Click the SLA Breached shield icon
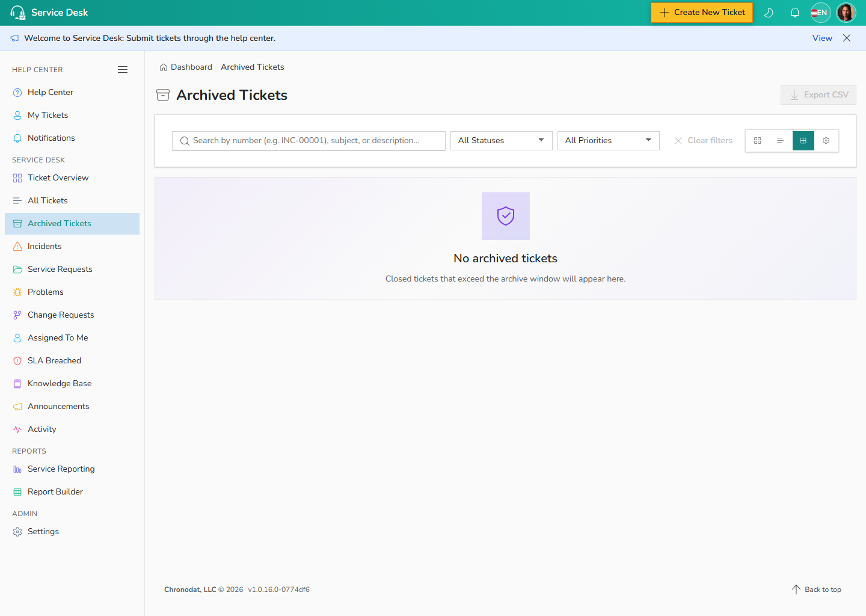This screenshot has width=866, height=616. tap(17, 361)
